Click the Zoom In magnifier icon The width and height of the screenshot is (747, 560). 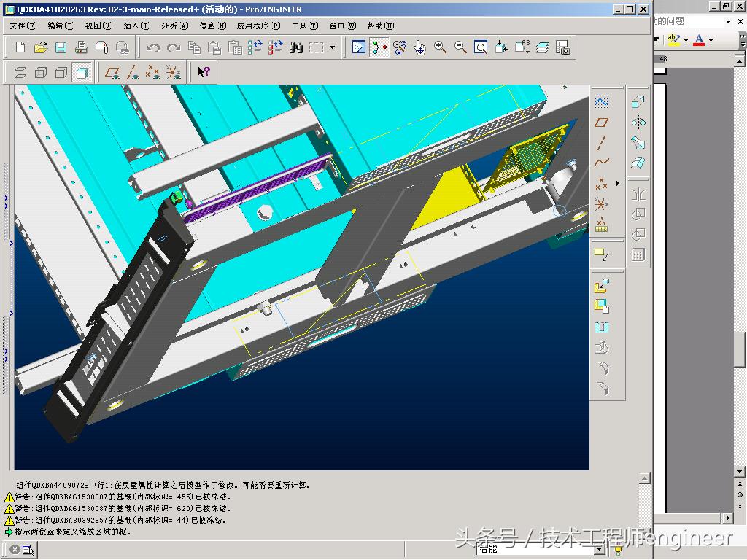click(x=441, y=47)
